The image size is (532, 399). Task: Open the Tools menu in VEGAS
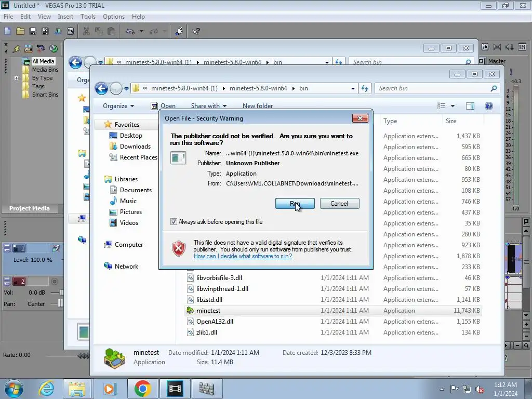pos(88,16)
